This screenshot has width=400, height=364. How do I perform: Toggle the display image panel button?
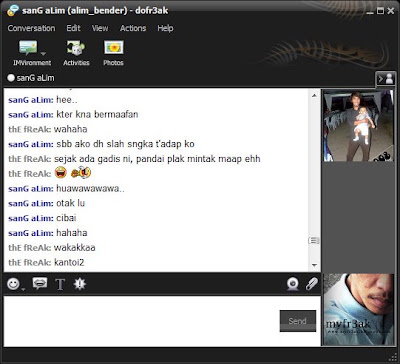click(385, 79)
